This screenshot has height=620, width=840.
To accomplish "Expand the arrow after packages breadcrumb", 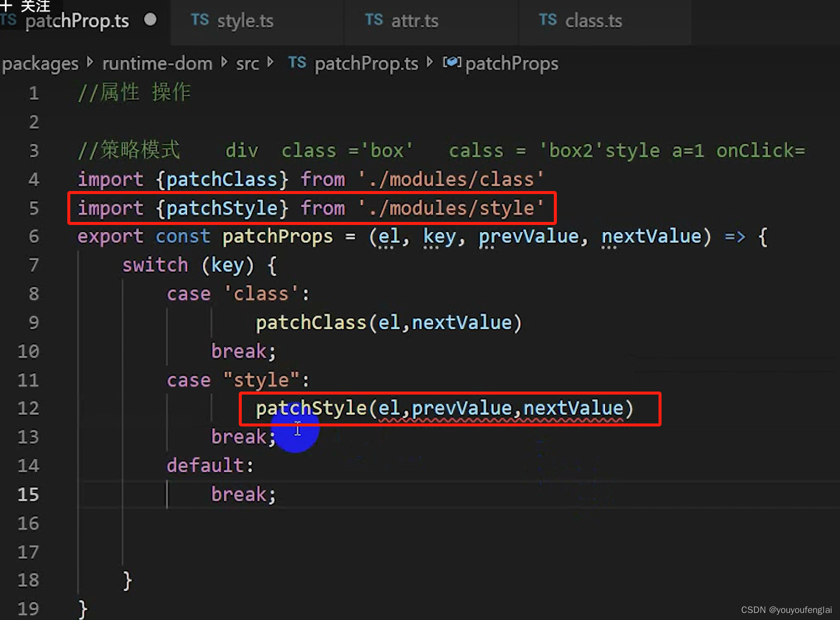I will pos(90,62).
